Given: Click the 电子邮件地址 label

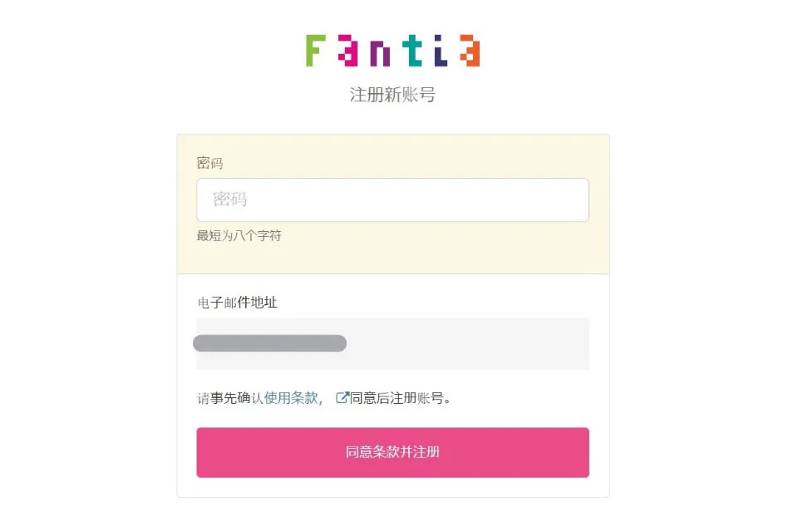Looking at the screenshot, I should pyautogui.click(x=237, y=303).
